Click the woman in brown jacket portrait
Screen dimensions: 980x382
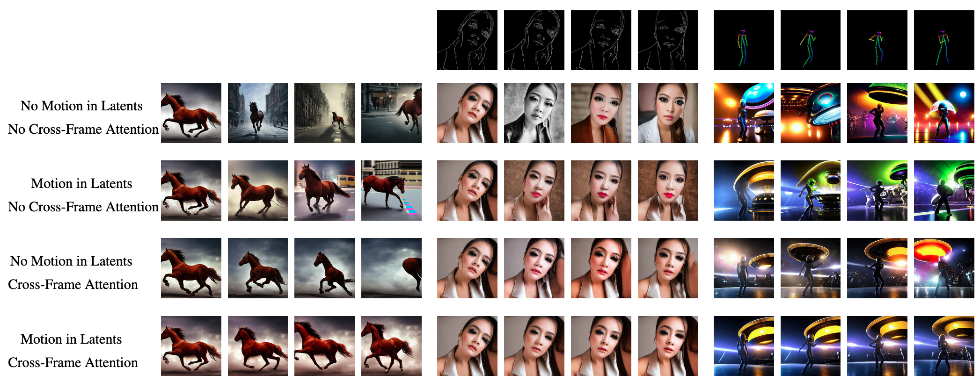click(601, 113)
